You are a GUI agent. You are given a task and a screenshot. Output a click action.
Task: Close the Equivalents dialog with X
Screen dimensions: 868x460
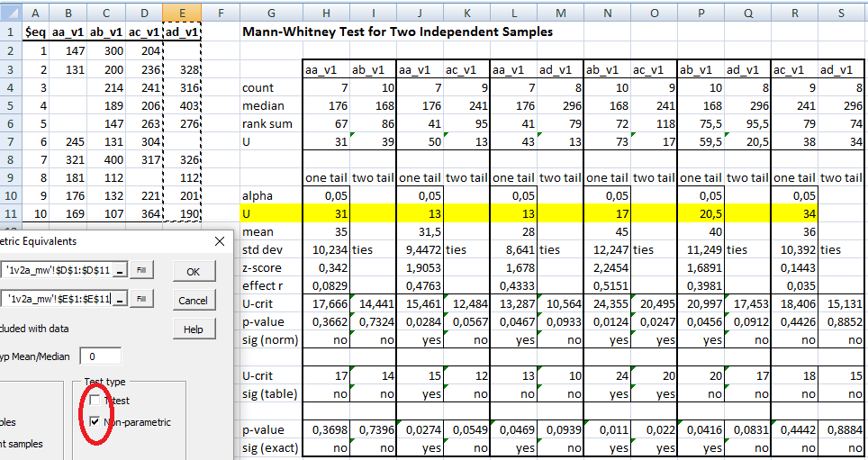(x=220, y=241)
